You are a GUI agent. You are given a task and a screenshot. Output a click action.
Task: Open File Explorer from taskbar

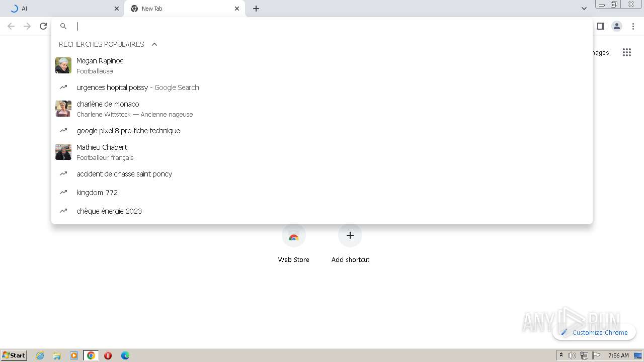[x=57, y=355]
